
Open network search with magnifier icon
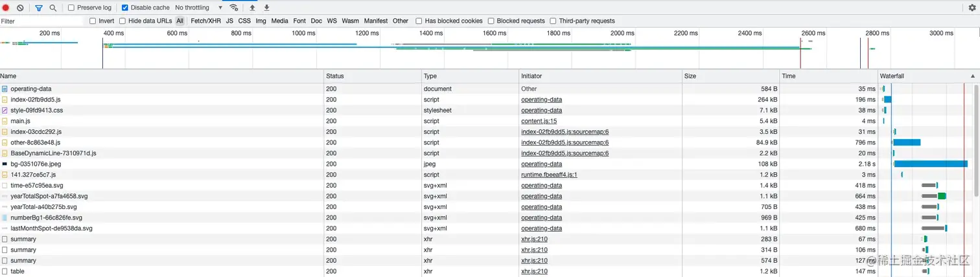point(53,8)
